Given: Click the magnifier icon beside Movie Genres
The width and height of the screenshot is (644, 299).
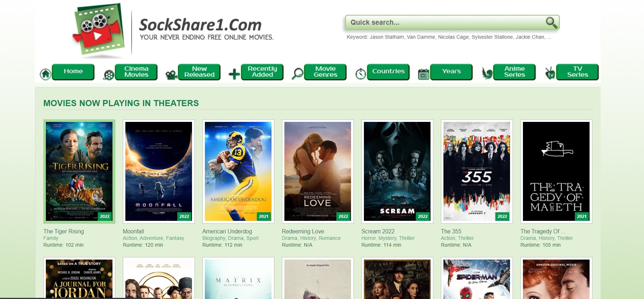Looking at the screenshot, I should [x=297, y=74].
